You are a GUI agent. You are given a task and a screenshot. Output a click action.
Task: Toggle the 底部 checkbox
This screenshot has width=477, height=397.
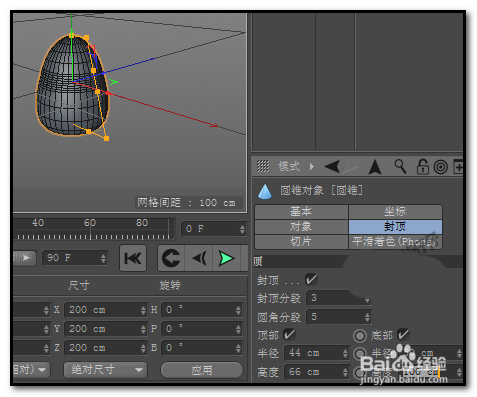[x=403, y=334]
